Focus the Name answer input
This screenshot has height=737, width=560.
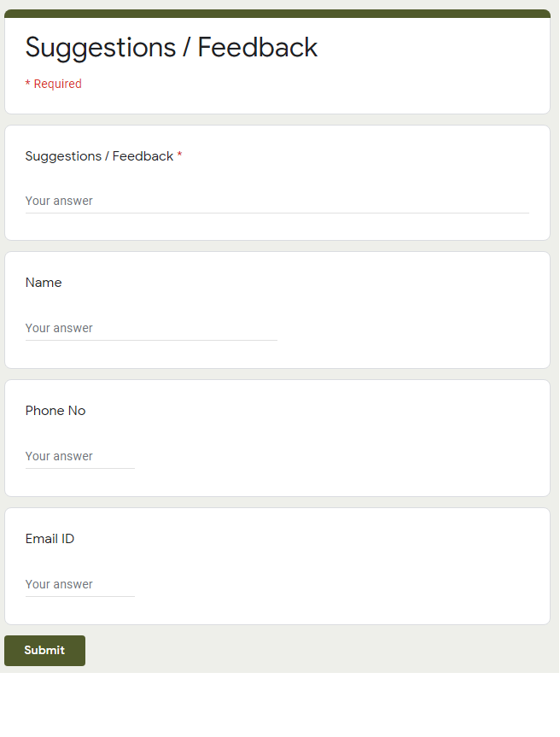(x=151, y=328)
